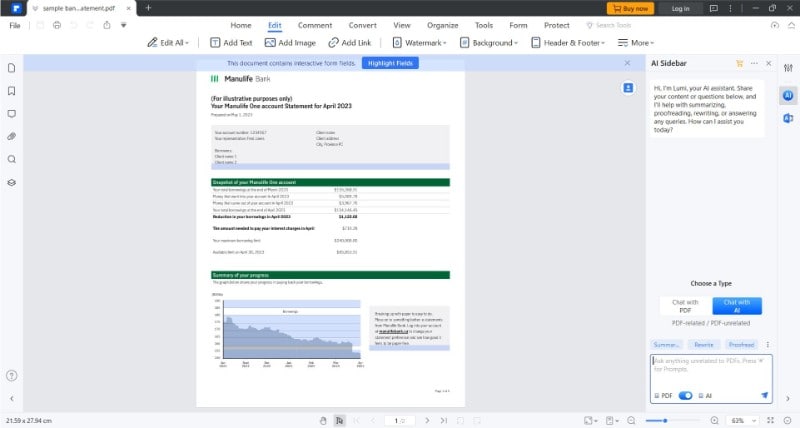
Task: Go to the next page arrow
Action: (x=427, y=420)
